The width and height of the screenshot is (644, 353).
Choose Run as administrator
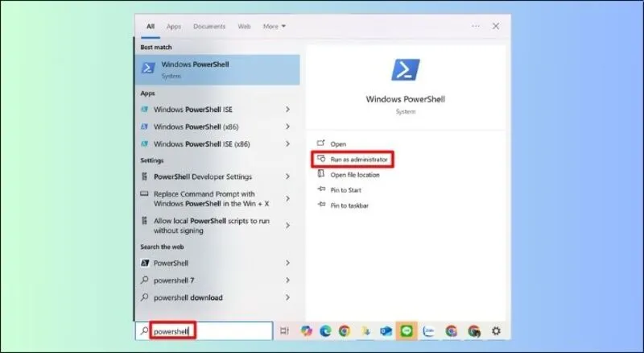pos(359,160)
